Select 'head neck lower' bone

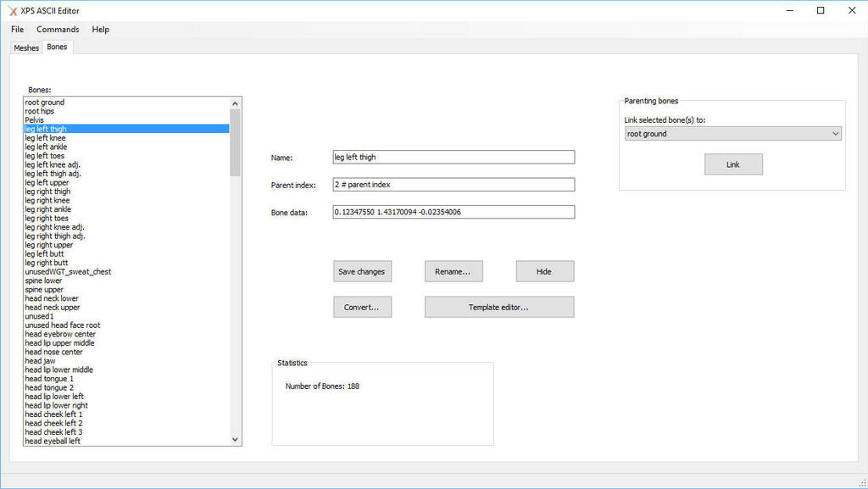pyautogui.click(x=126, y=298)
